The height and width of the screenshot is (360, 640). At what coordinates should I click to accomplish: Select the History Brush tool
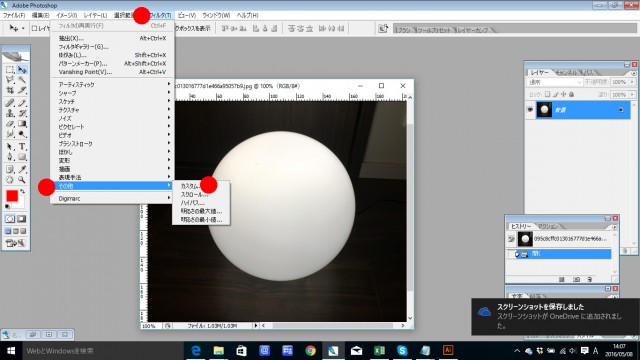[22, 113]
